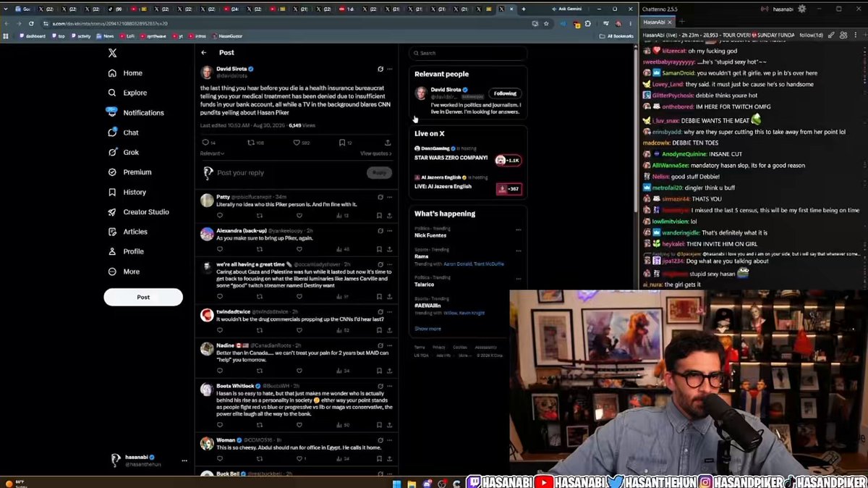Click reply icon on David Sirota's post
868x488 pixels.
(x=206, y=143)
